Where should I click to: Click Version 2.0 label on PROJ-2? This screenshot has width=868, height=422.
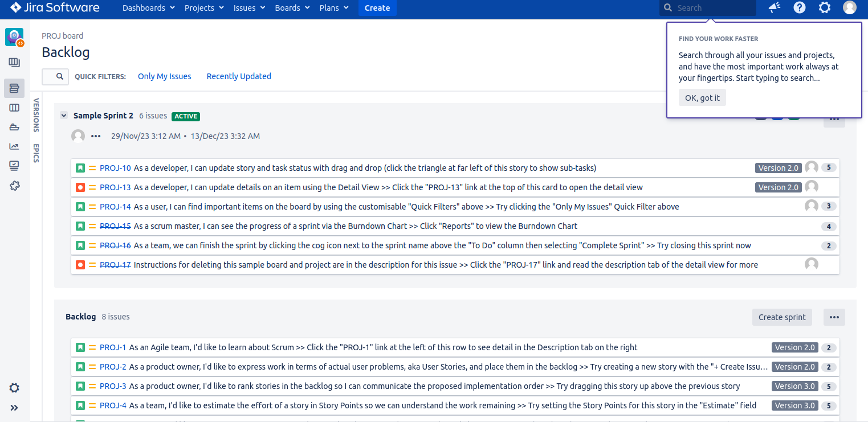pos(795,367)
